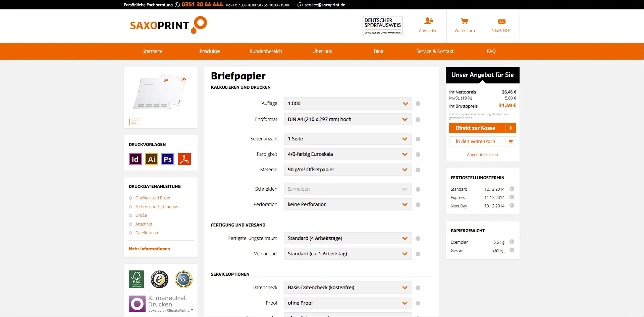Click the info icon next to Auflage

(418, 104)
